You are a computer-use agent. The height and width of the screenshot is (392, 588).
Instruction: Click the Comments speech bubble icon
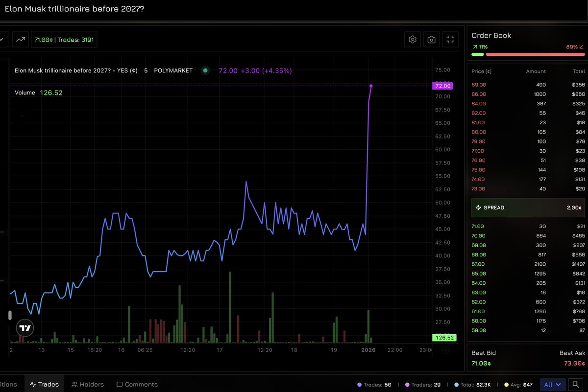point(119,385)
